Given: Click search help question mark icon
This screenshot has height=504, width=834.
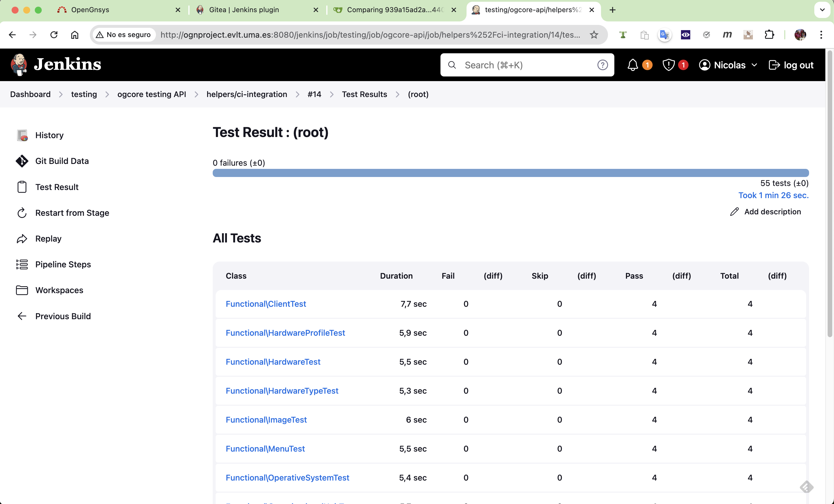Looking at the screenshot, I should (x=602, y=65).
